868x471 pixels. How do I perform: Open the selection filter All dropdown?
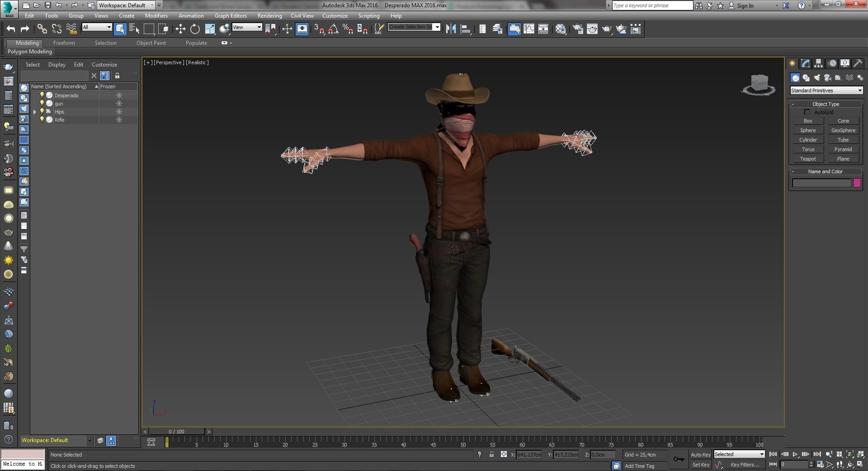(x=97, y=27)
